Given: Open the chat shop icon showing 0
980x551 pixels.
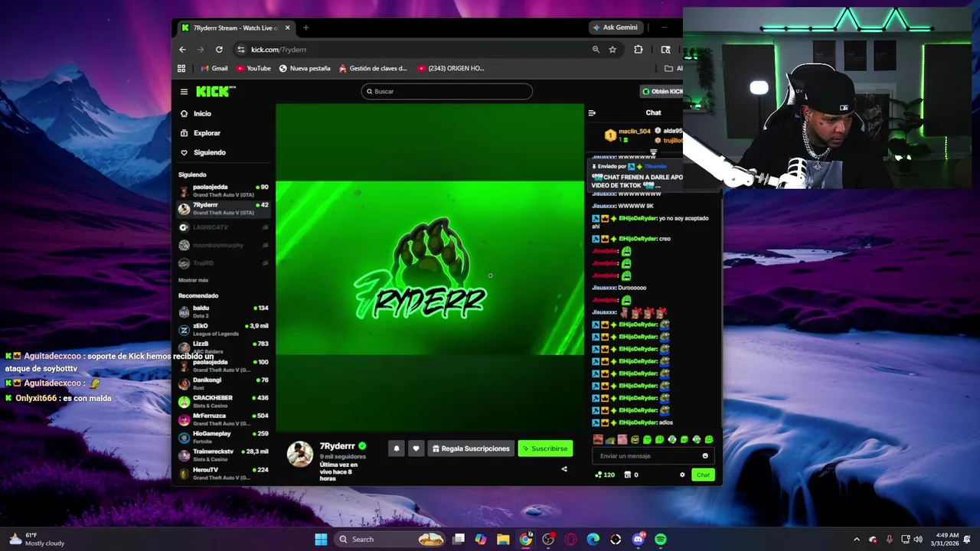Looking at the screenshot, I should point(632,474).
